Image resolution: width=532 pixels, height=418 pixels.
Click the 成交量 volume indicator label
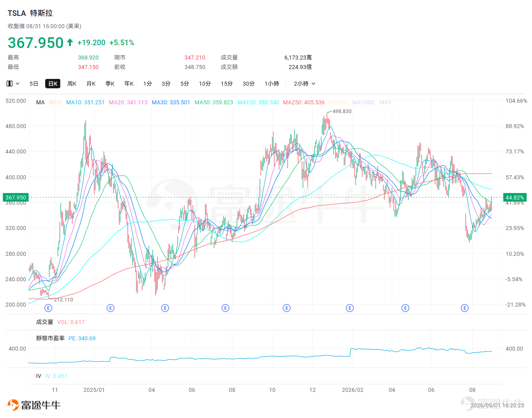tap(44, 322)
